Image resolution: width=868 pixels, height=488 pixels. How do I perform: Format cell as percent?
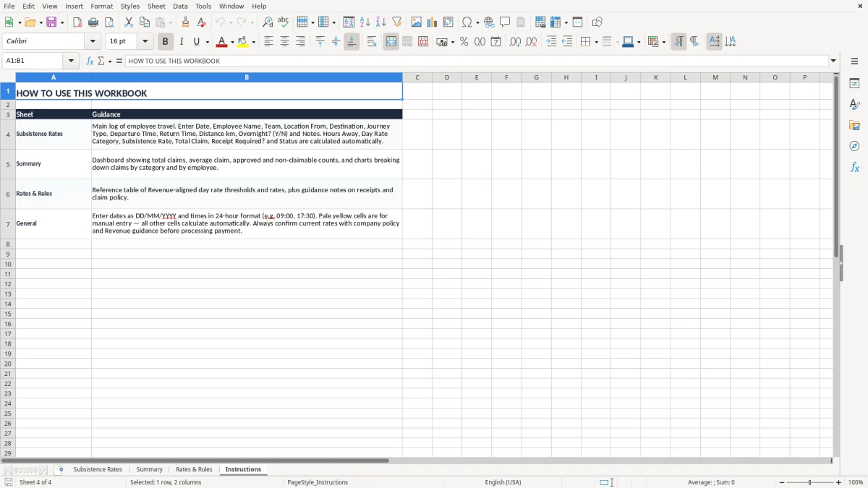coord(464,42)
